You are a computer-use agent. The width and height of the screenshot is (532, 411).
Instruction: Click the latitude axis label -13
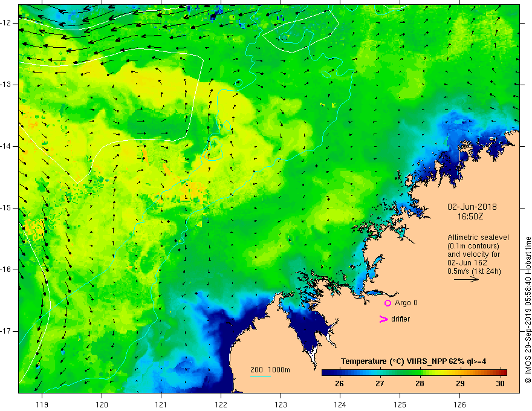tap(6, 85)
